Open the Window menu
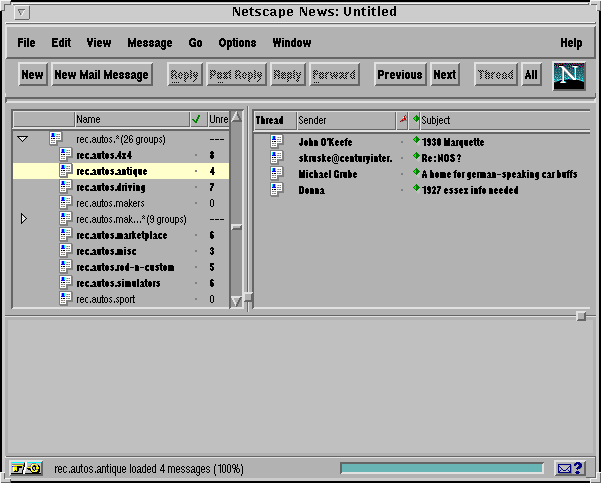The height and width of the screenshot is (483, 601). point(292,43)
